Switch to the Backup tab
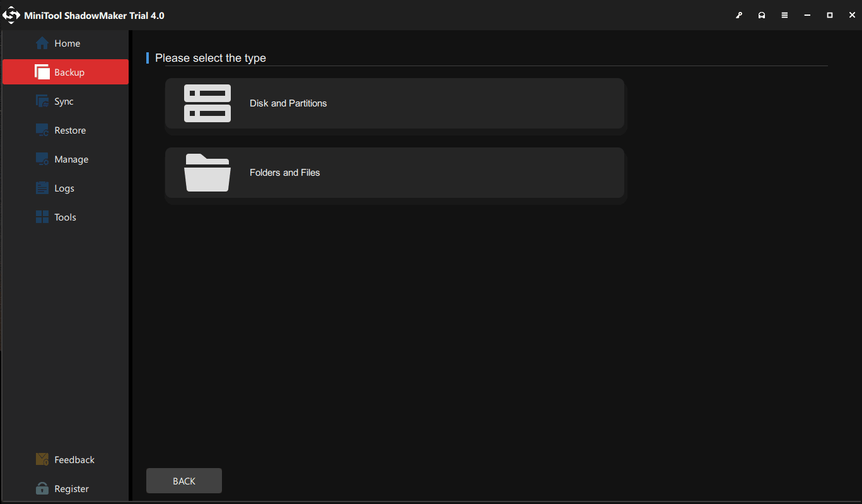The image size is (862, 504). point(65,72)
